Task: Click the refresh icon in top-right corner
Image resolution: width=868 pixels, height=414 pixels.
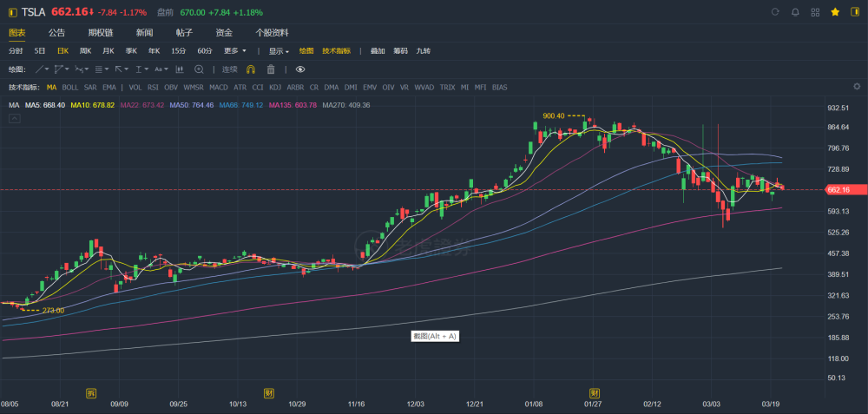Action: [775, 12]
